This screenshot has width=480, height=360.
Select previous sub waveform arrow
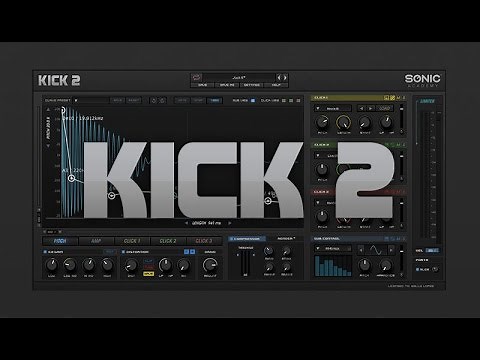(361, 249)
